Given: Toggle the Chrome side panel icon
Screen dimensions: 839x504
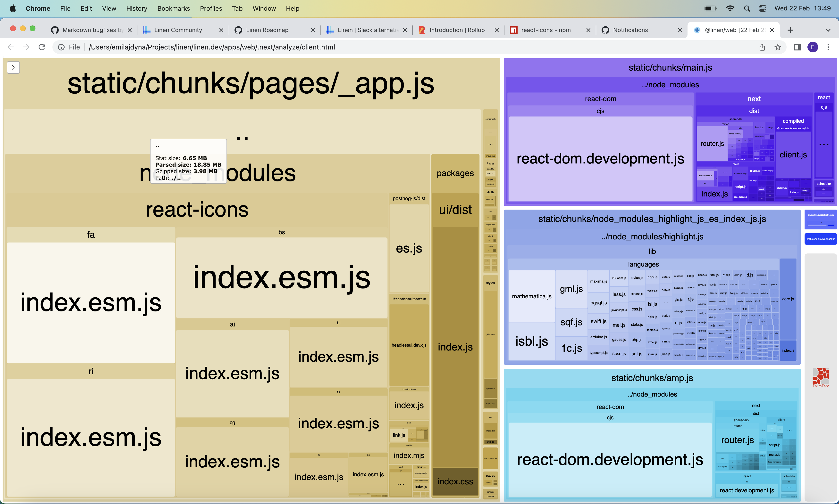Looking at the screenshot, I should click(797, 47).
